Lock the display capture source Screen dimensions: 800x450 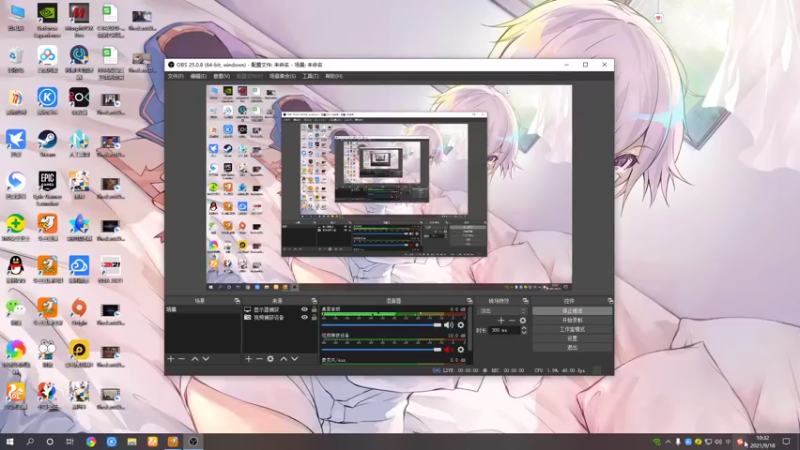314,310
